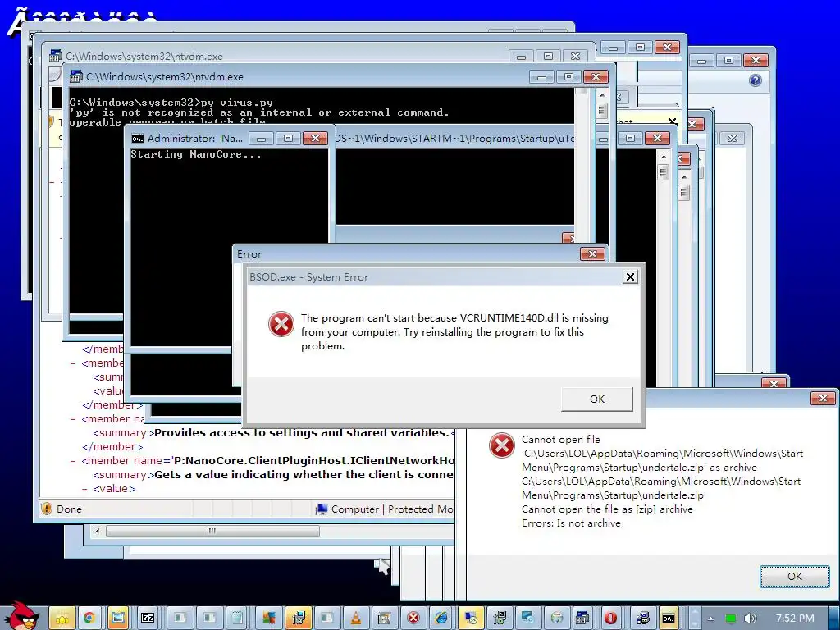The image size is (840, 630).
Task: Click the vertical scrollbar thumb in front ntvdm window
Action: pos(602,111)
